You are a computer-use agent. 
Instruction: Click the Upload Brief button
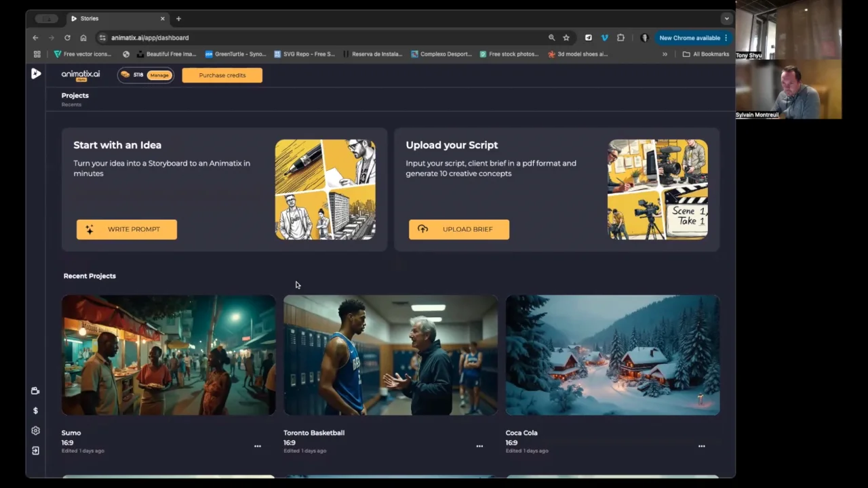(459, 229)
